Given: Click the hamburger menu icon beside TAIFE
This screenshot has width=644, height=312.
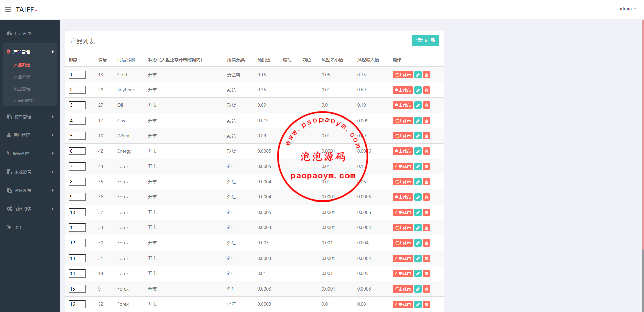Looking at the screenshot, I should (8, 10).
